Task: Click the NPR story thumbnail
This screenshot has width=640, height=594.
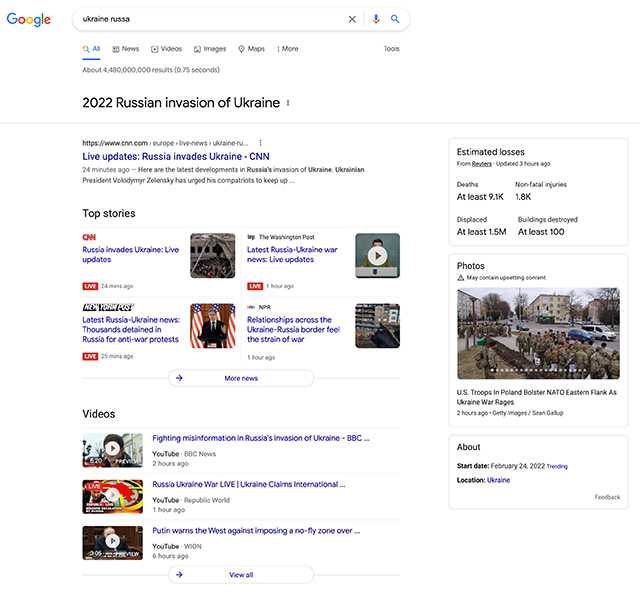Action: (x=378, y=326)
